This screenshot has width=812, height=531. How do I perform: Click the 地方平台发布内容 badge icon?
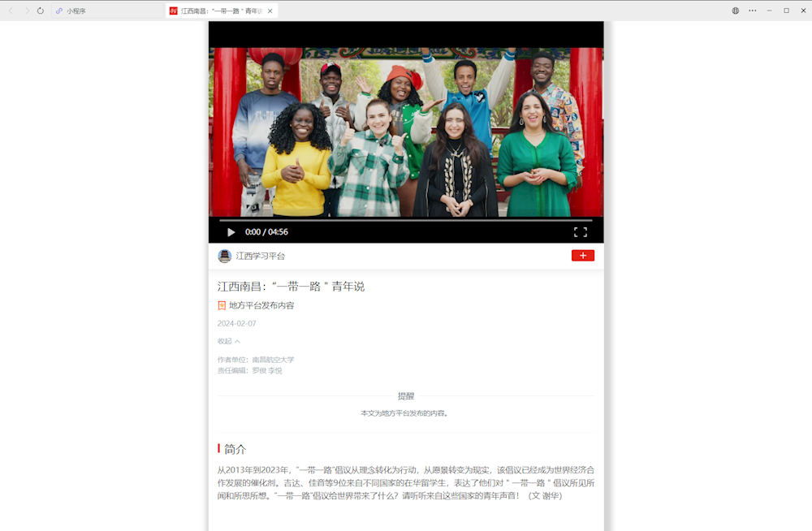(222, 305)
